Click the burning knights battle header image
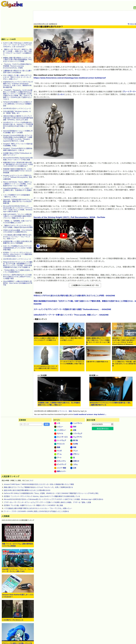136x644 pixels. coord(63,46)
